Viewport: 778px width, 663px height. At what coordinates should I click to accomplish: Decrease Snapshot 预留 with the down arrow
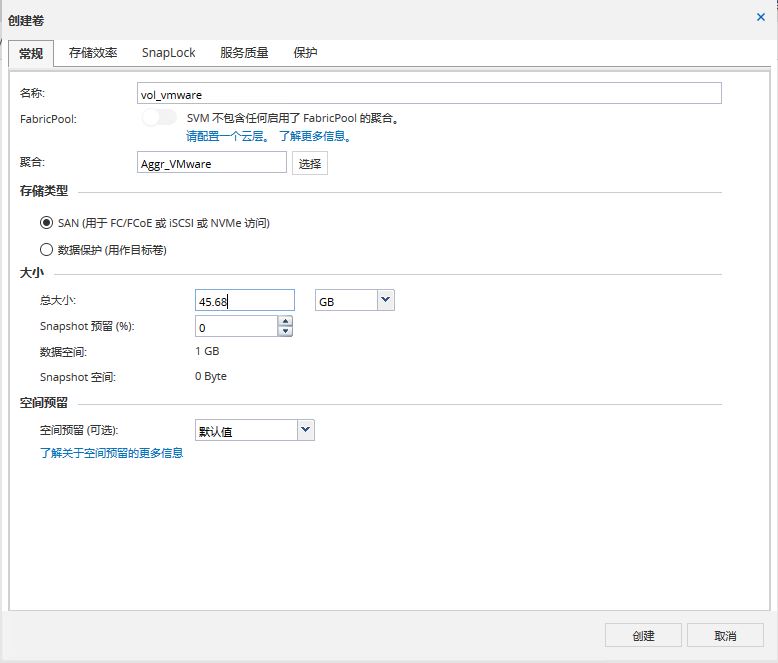click(285, 331)
